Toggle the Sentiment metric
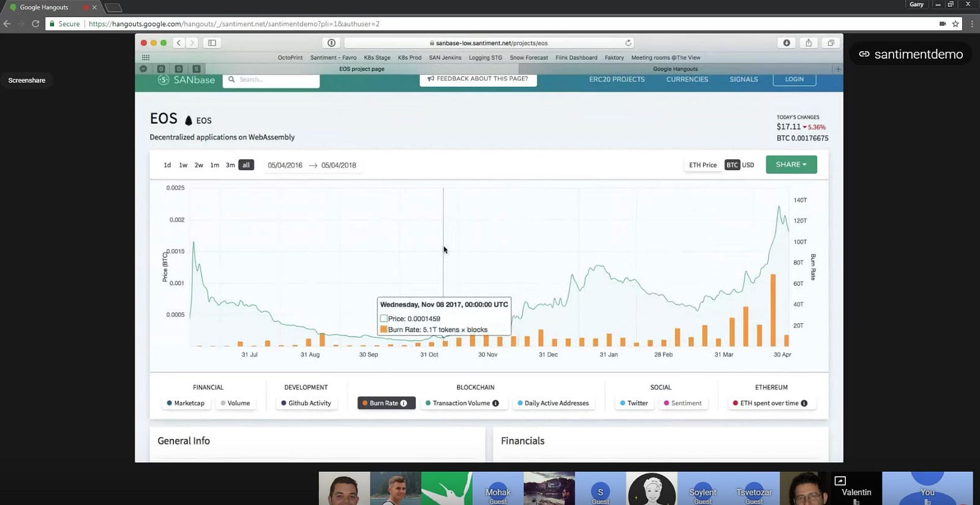The width and height of the screenshot is (980, 505). [683, 403]
